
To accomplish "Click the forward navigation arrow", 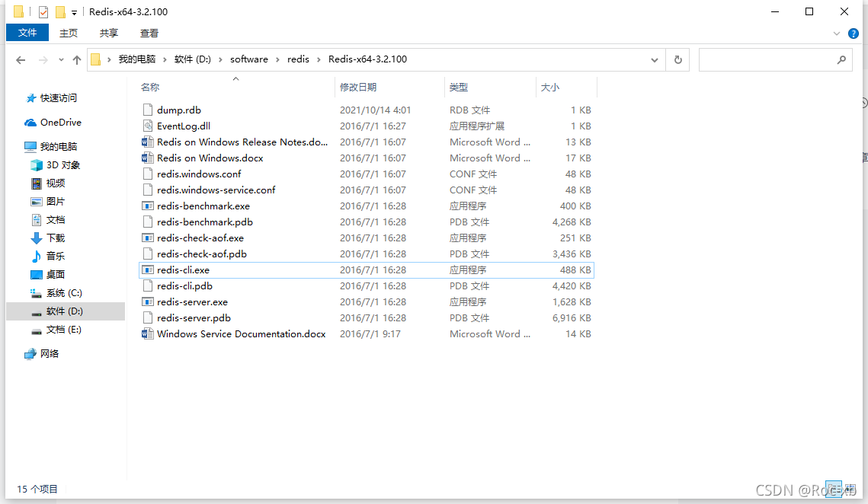I will [43, 59].
